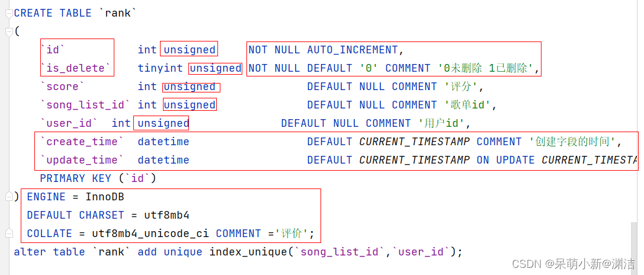Click the PRIMARY KEY keywords

tap(76, 178)
